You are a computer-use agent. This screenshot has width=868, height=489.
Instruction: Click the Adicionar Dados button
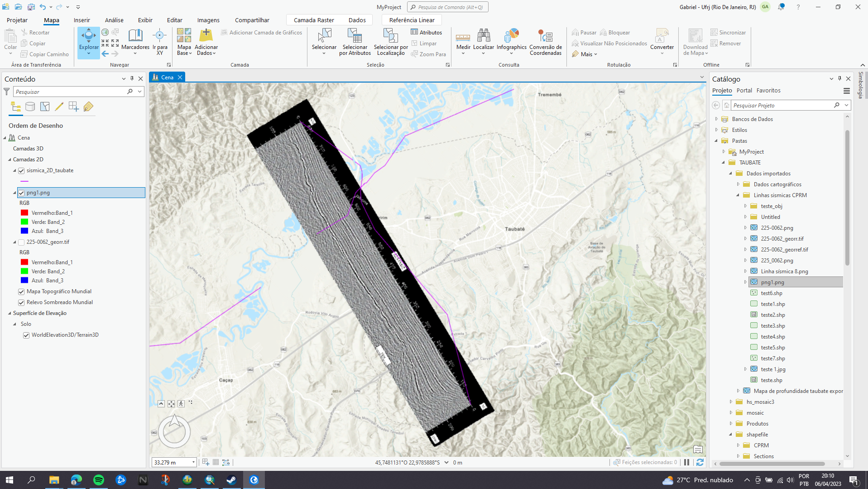pyautogui.click(x=206, y=42)
